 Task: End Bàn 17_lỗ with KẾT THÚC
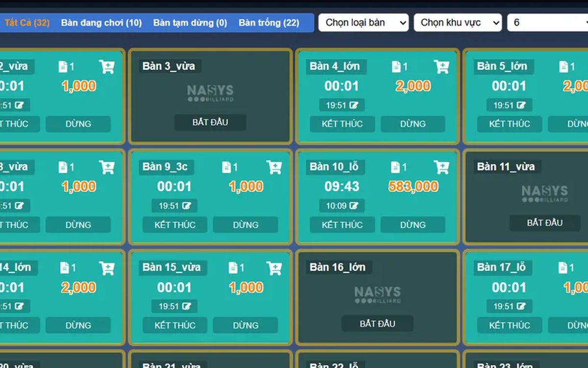[510, 325]
